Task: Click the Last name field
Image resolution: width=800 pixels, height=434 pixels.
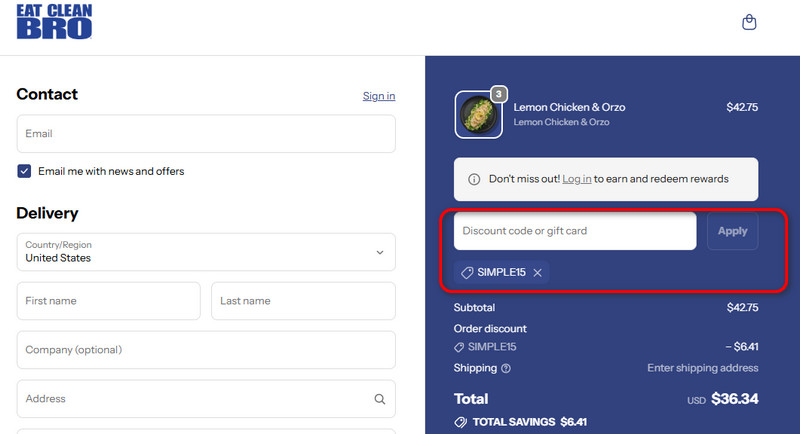Action: point(303,301)
